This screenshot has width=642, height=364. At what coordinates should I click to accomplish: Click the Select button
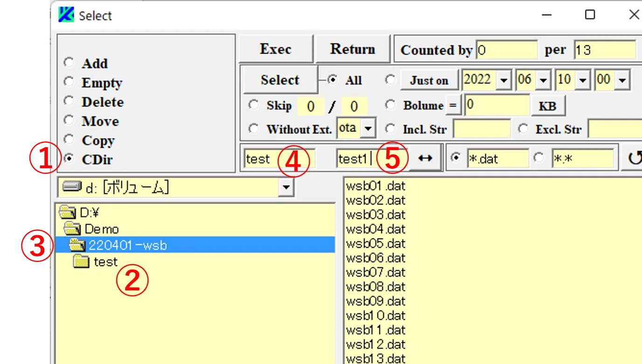(280, 80)
